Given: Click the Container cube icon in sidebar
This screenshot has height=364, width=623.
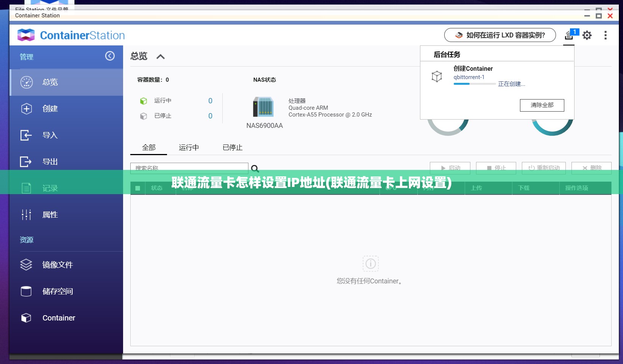Looking at the screenshot, I should tap(26, 318).
